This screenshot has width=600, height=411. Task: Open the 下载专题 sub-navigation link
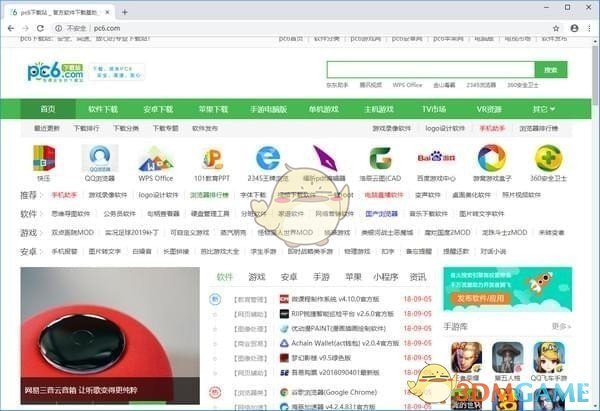(x=165, y=128)
